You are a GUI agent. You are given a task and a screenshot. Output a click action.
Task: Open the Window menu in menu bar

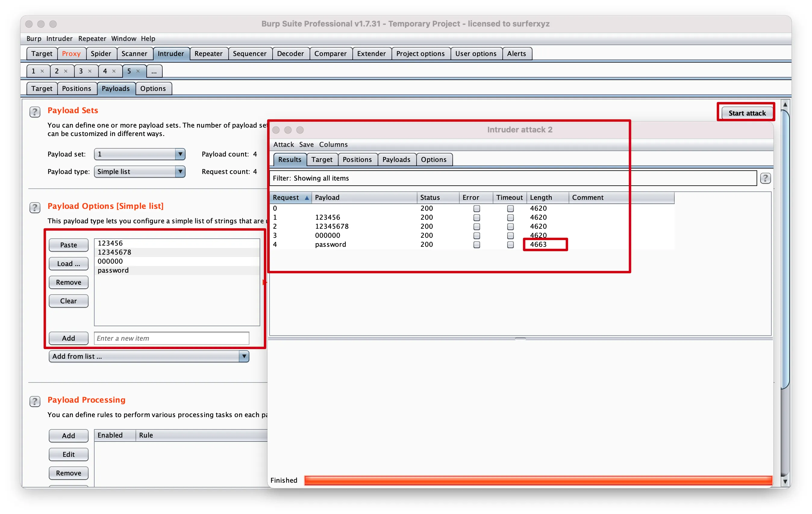(x=124, y=39)
